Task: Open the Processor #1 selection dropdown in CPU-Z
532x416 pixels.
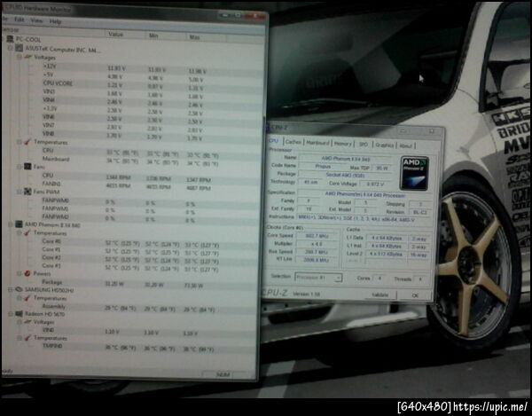Action: point(318,278)
